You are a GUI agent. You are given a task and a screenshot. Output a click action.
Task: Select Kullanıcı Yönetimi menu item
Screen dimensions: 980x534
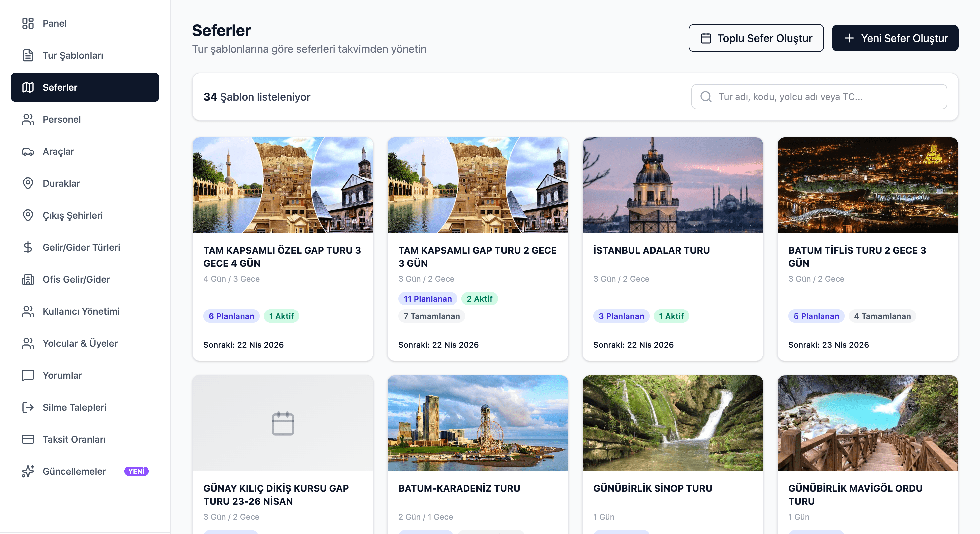85,311
